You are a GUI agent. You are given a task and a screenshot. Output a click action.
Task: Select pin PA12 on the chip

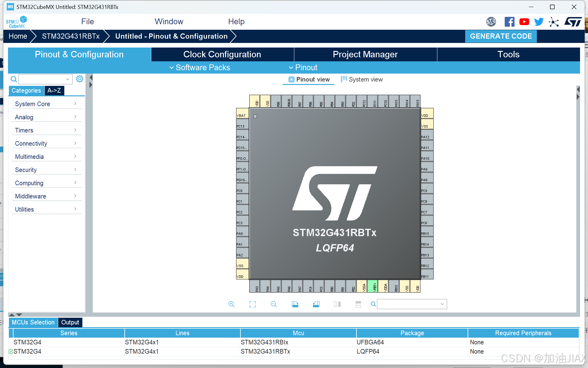(427, 135)
